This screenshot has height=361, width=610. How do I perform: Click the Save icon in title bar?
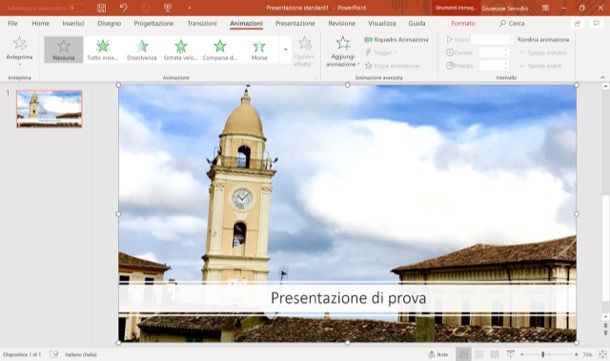tap(102, 8)
